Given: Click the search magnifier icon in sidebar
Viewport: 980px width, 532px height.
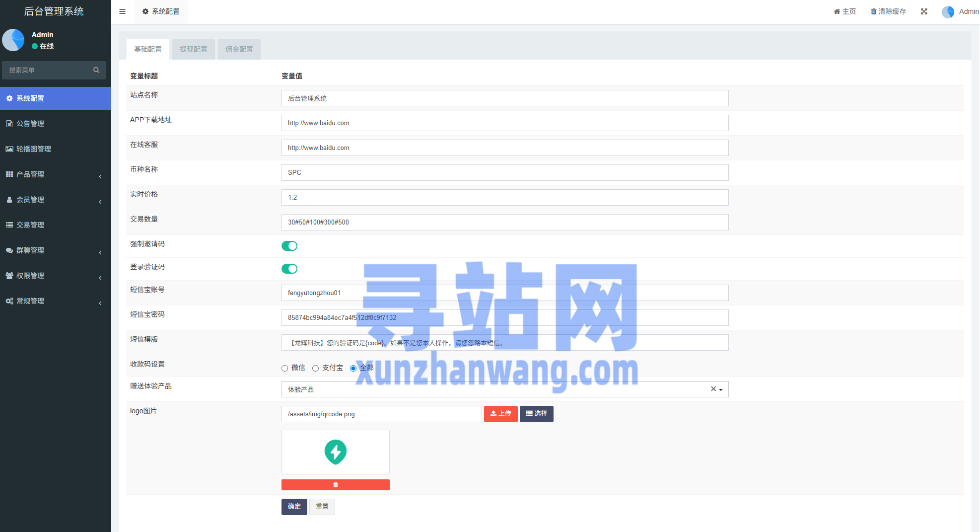Looking at the screenshot, I should click(96, 70).
